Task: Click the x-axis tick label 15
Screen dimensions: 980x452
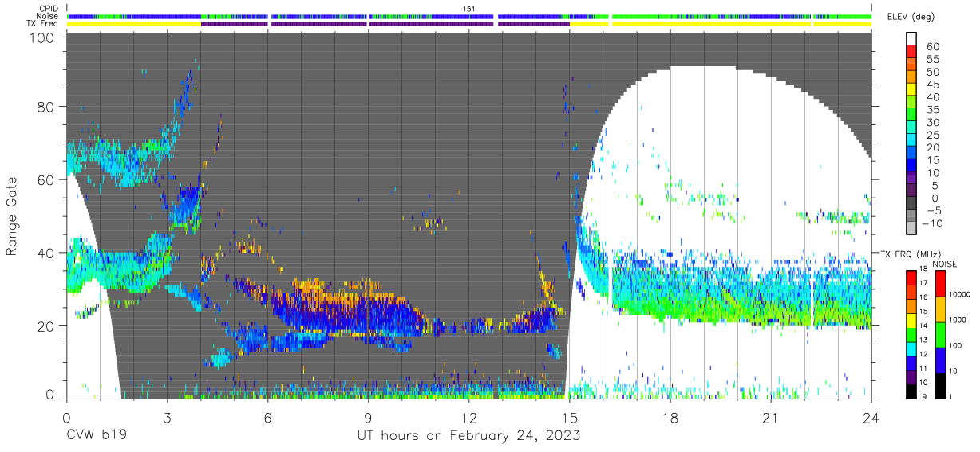Action: [x=570, y=417]
